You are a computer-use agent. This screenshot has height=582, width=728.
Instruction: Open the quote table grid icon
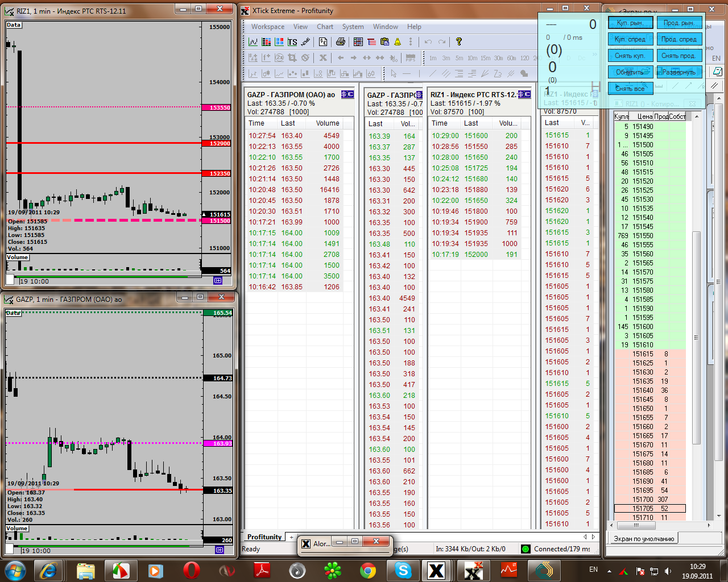pyautogui.click(x=266, y=42)
